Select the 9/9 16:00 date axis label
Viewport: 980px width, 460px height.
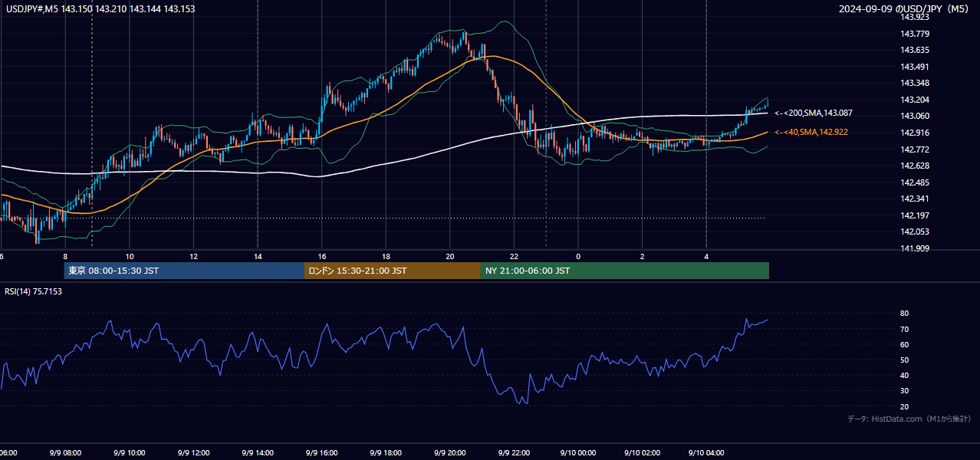coord(321,453)
